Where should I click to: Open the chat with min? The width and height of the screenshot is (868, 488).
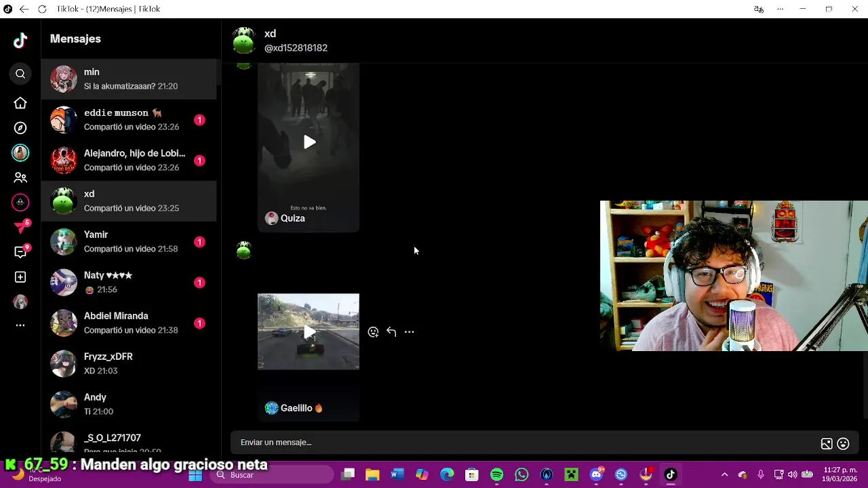tap(129, 79)
